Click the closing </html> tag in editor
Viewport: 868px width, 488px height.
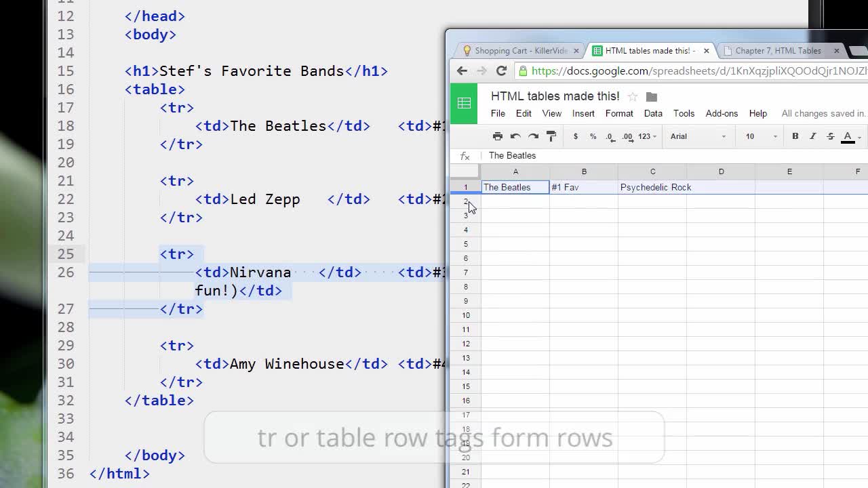(119, 474)
